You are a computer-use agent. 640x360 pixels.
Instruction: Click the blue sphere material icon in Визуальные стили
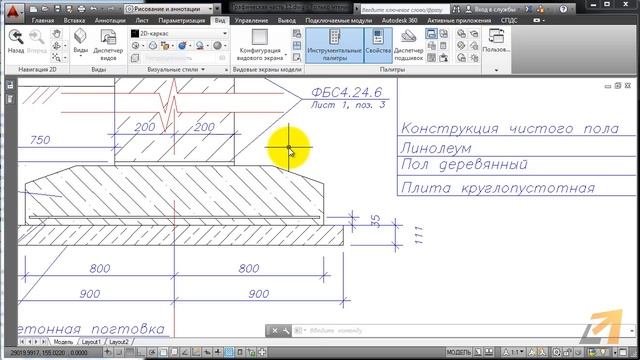click(182, 46)
